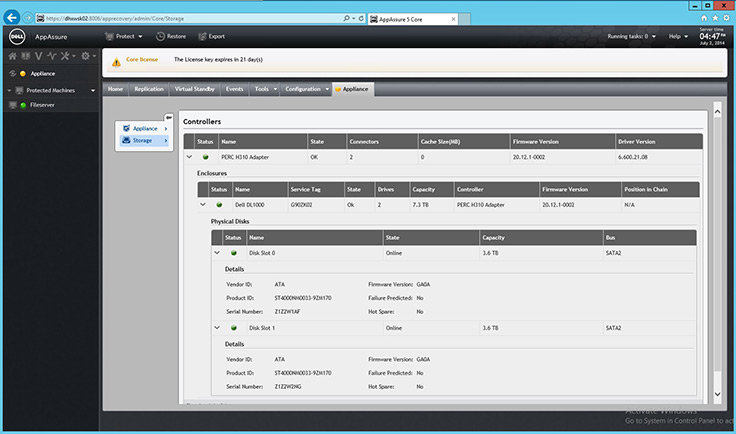Open the Protected Machines dropdown menu arrow
Screen dimensions: 736x434
pos(93,91)
